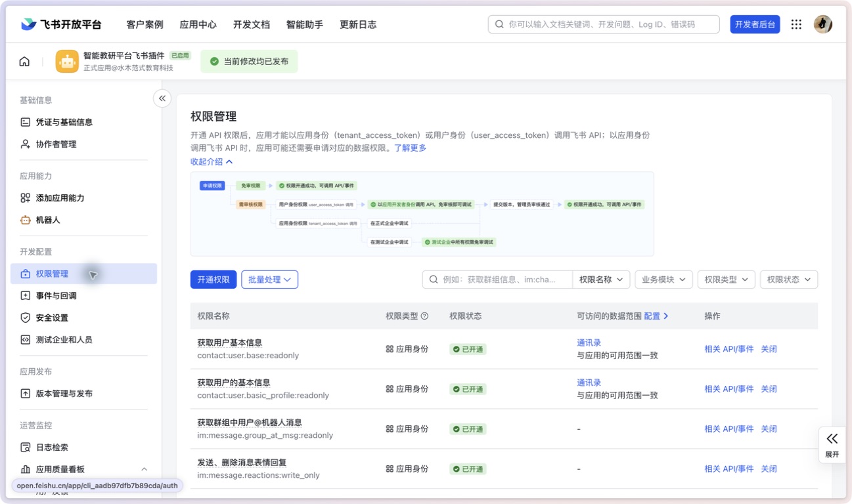Open the 业务模块 filter dropdown

tap(663, 280)
